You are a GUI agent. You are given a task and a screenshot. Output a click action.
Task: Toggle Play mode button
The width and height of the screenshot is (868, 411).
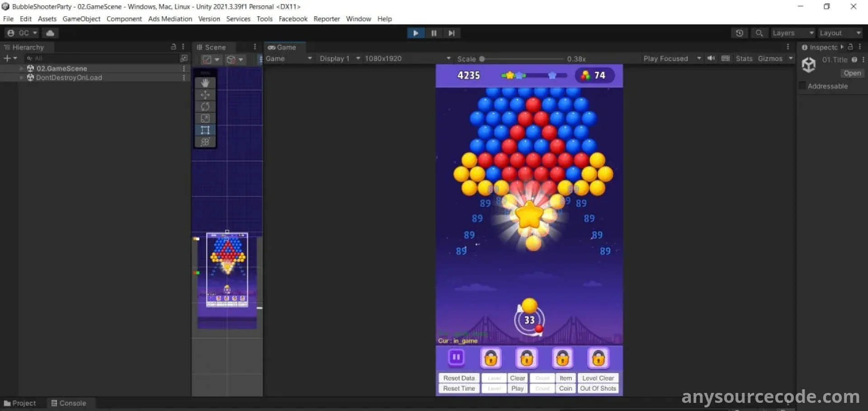[x=415, y=33]
